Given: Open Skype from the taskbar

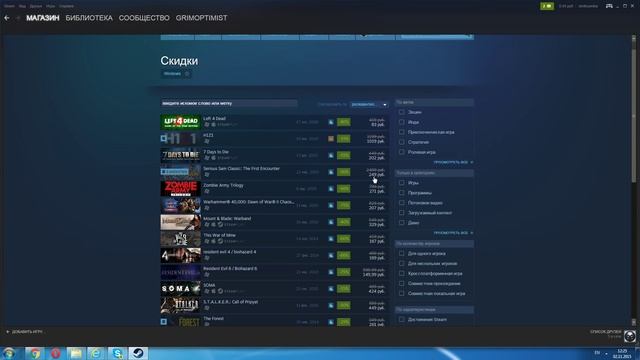Looking at the screenshot, I should pyautogui.click(x=117, y=353).
